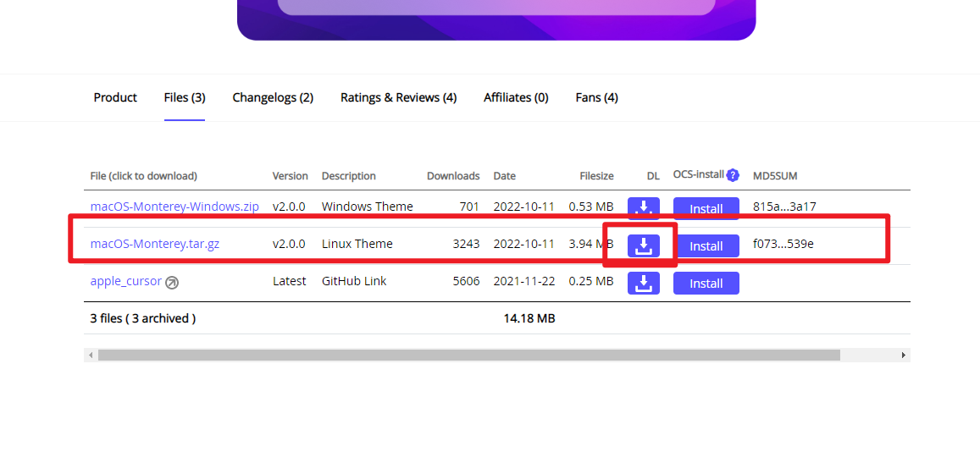Image resolution: width=980 pixels, height=452 pixels.
Task: Click the File (click to download) header
Action: (x=144, y=176)
